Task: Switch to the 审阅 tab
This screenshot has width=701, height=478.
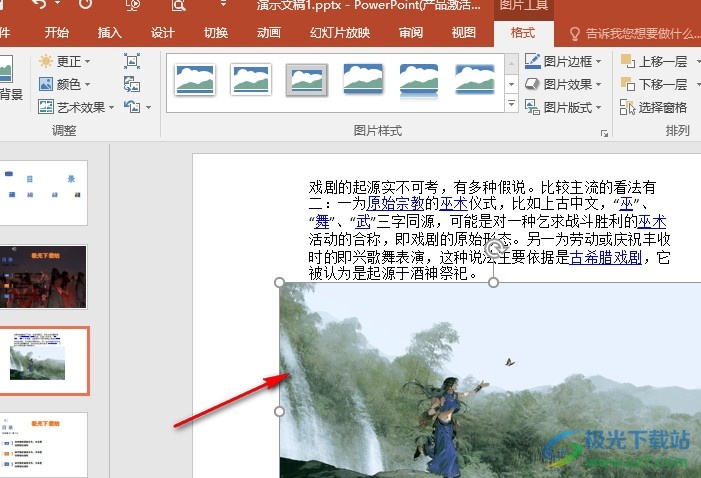Action: 411,33
